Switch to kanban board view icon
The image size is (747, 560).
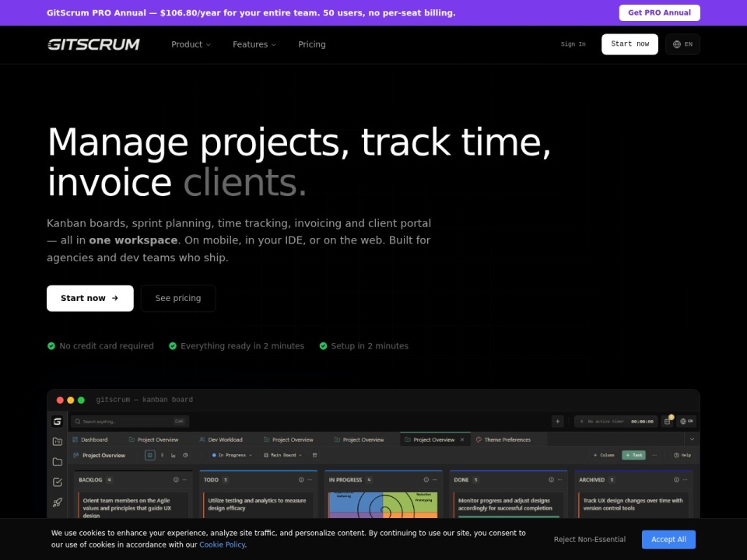point(149,455)
